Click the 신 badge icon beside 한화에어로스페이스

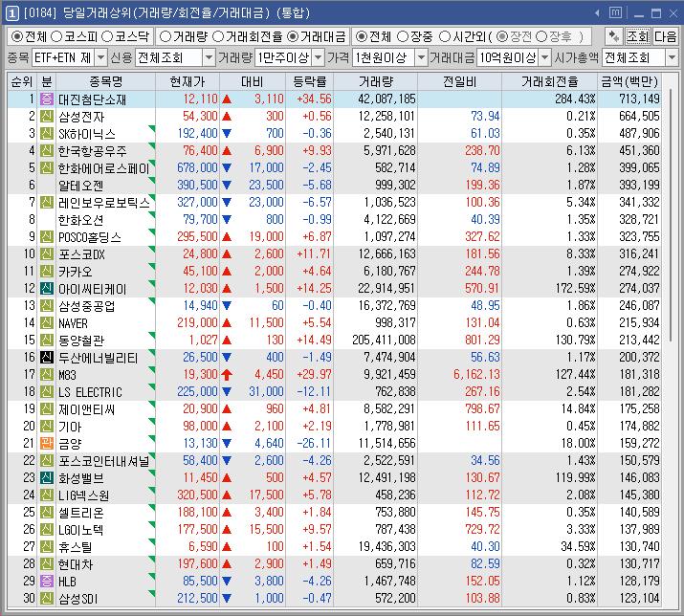47,168
